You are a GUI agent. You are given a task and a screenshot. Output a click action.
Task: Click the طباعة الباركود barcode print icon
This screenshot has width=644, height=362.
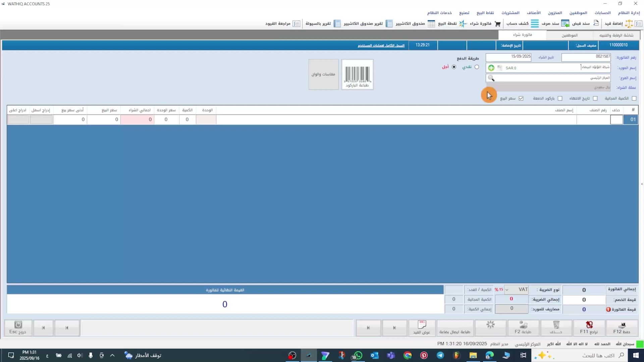pos(357,74)
